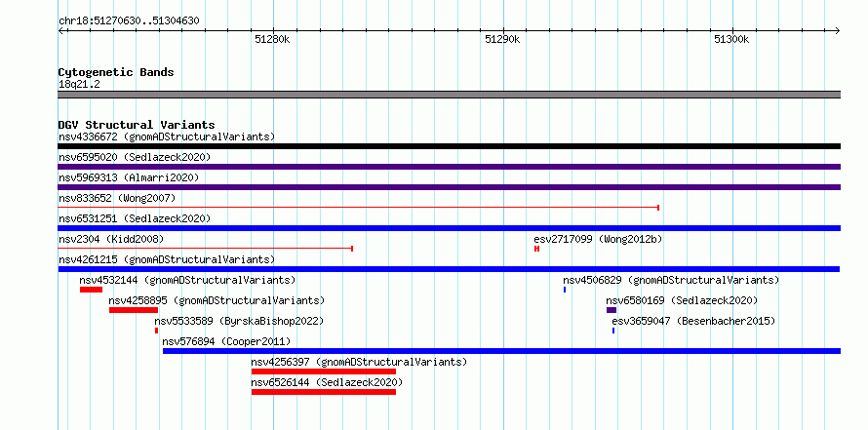Select the esv3659047 Besenbacher2015 blue marker
The image size is (868, 430).
click(x=613, y=331)
